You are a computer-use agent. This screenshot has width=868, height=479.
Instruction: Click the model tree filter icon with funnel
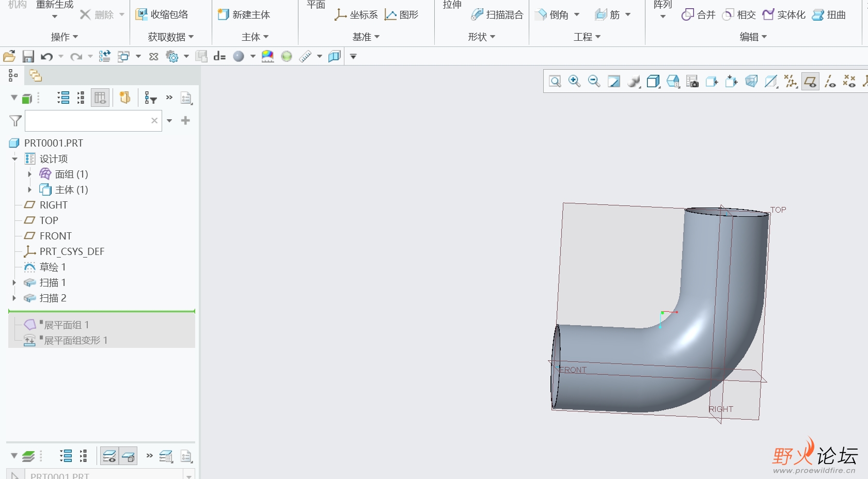[150, 98]
